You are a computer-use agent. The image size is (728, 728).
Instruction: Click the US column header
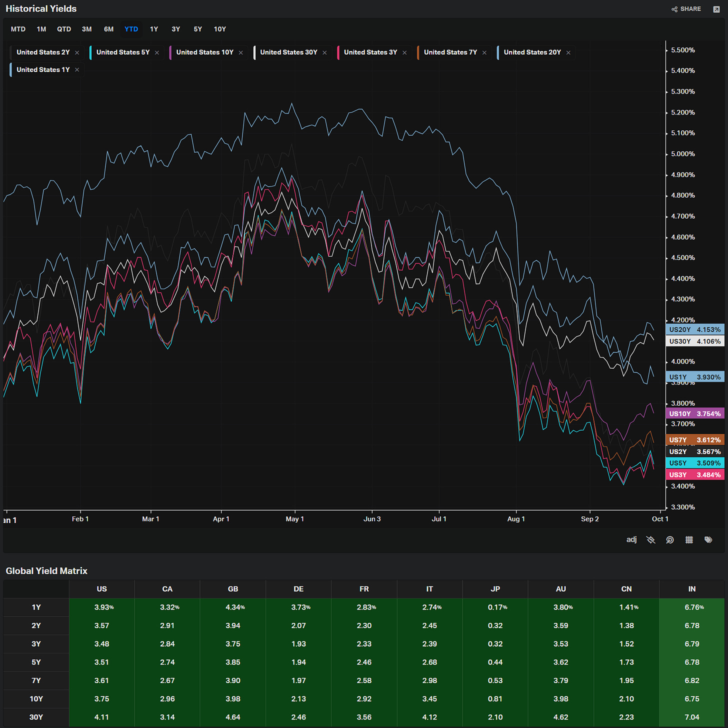(x=102, y=589)
